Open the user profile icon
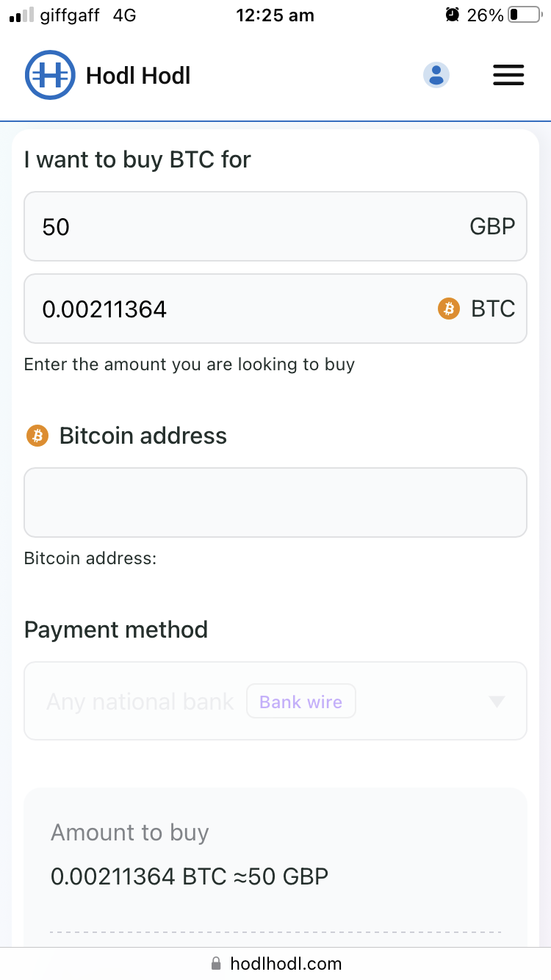551x980 pixels. pyautogui.click(x=436, y=75)
